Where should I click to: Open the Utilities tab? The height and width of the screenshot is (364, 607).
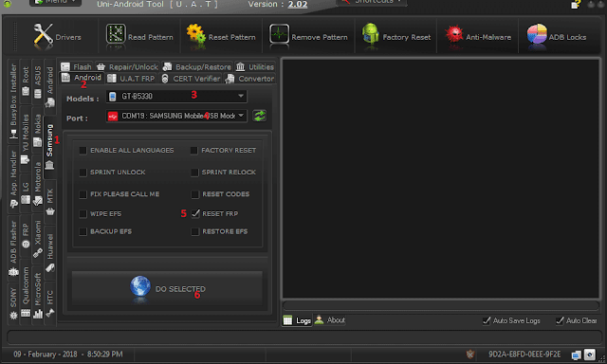point(255,66)
